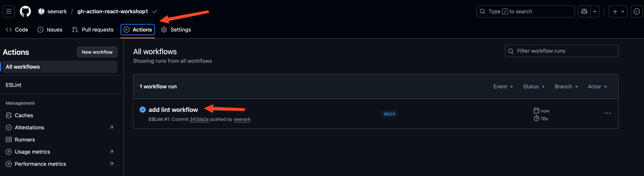Open commit 242da2a link
Screen dimensions: 644x176
[x=199, y=119]
